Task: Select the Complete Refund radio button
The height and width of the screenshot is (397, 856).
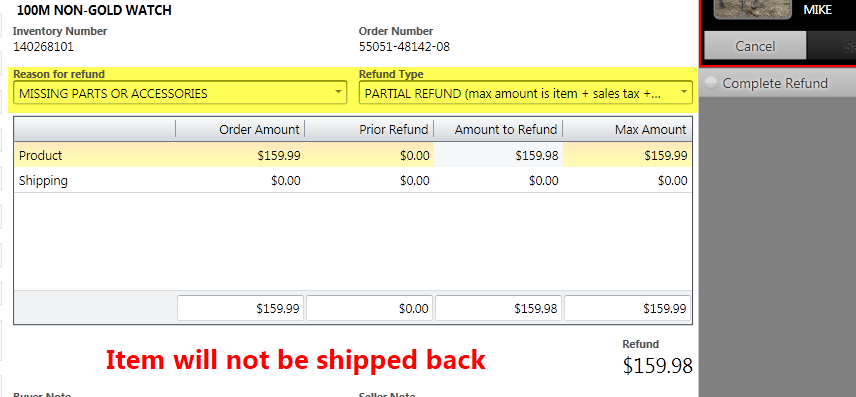Action: (710, 83)
